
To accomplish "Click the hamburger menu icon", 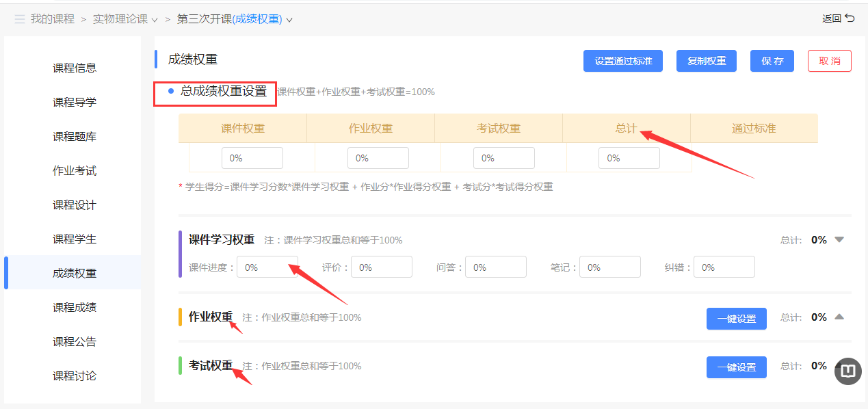I will pos(19,19).
